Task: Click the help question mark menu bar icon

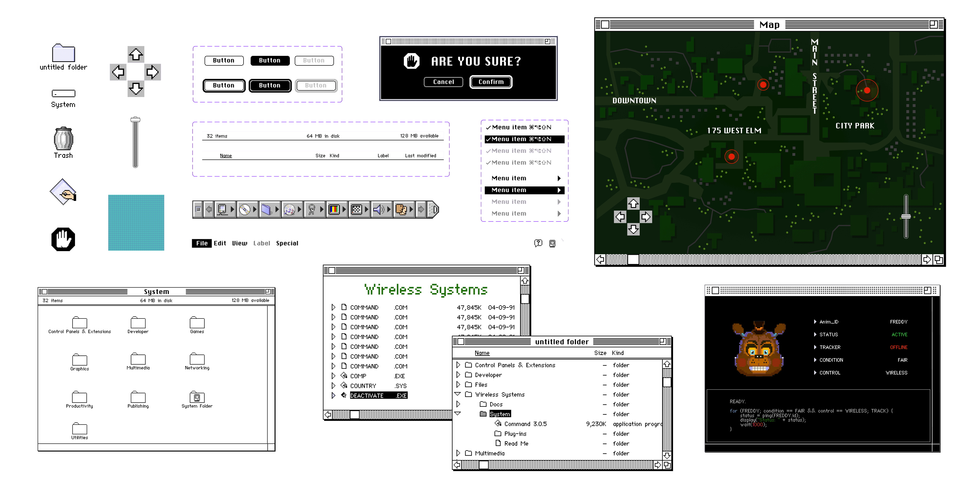Action: point(538,243)
